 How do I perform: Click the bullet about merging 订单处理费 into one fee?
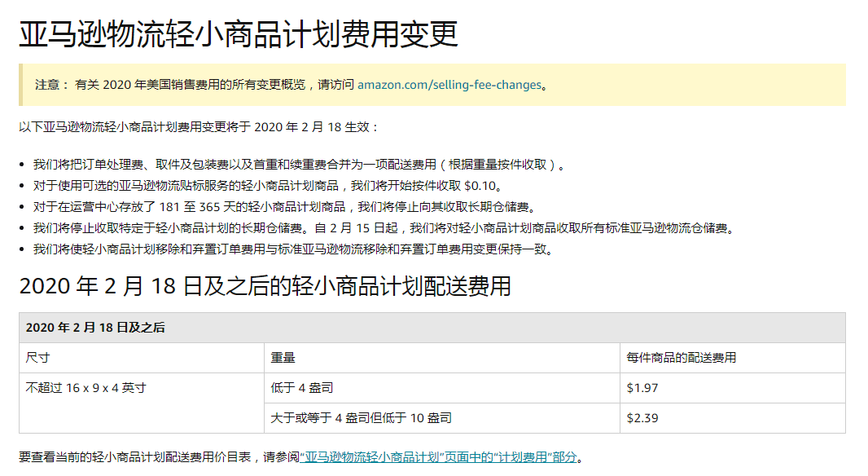(x=299, y=165)
